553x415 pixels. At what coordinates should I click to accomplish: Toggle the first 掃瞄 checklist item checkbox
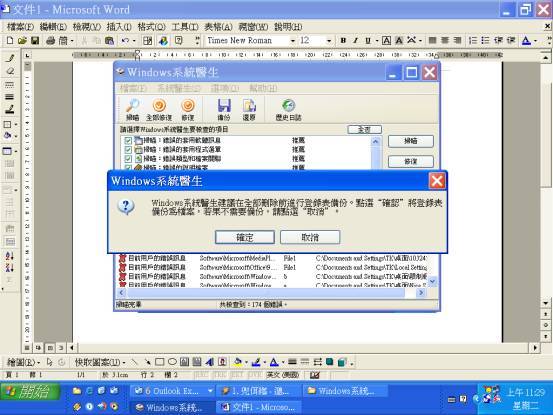128,140
